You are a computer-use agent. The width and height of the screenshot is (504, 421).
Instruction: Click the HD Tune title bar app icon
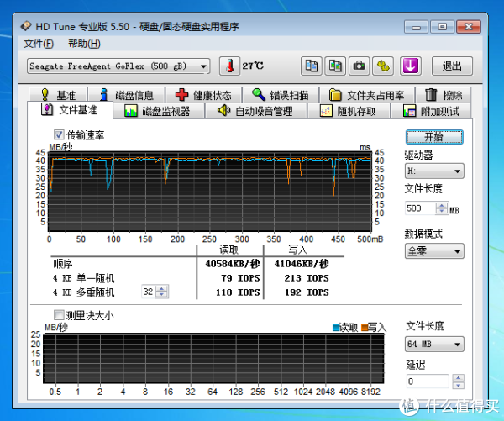26,26
